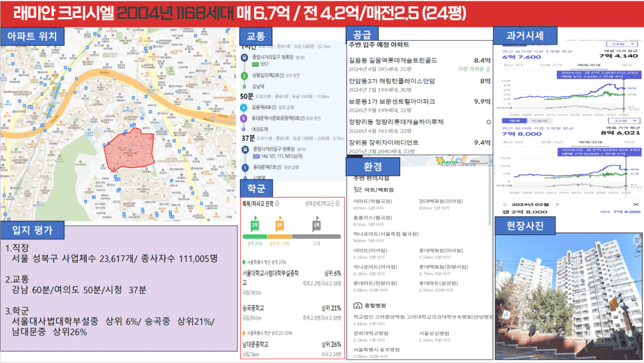Open the 32평 size dropdown
This screenshot has width=644, height=363.
click(x=624, y=121)
